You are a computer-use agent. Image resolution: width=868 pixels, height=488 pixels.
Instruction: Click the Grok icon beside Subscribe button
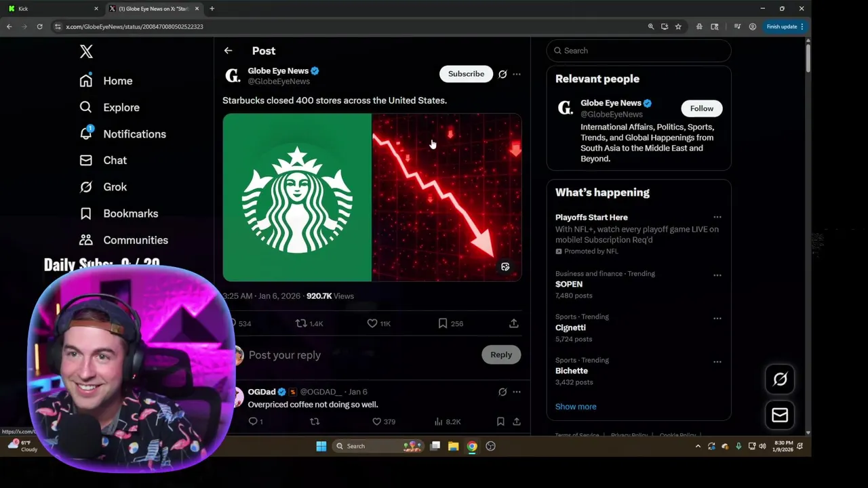click(502, 74)
